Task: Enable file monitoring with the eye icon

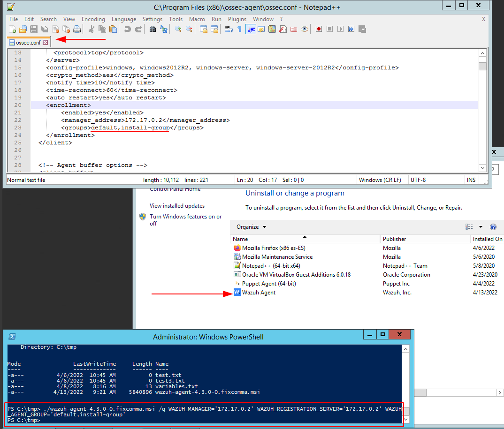Action: point(305,29)
